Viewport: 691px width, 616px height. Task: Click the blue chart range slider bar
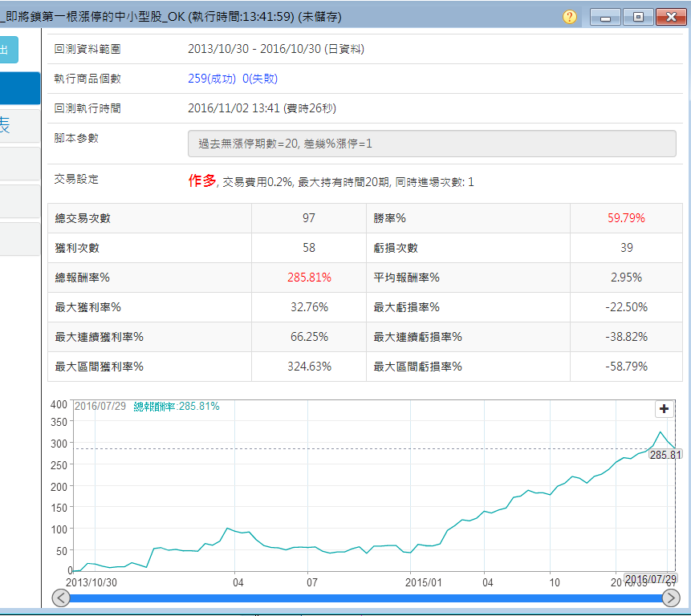366,598
